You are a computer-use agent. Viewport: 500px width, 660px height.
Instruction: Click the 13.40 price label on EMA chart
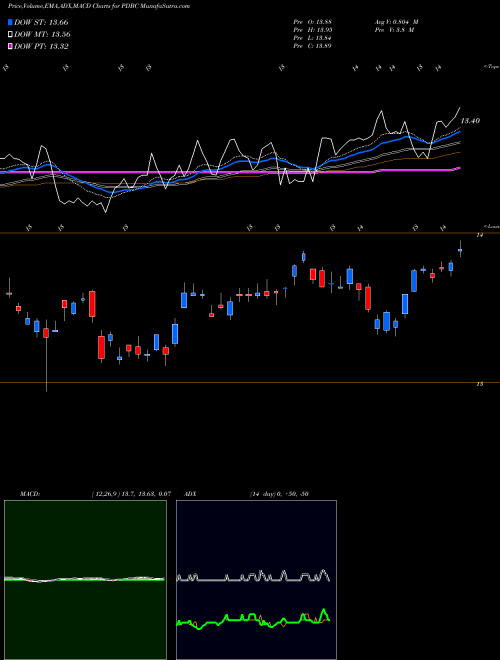pos(470,121)
